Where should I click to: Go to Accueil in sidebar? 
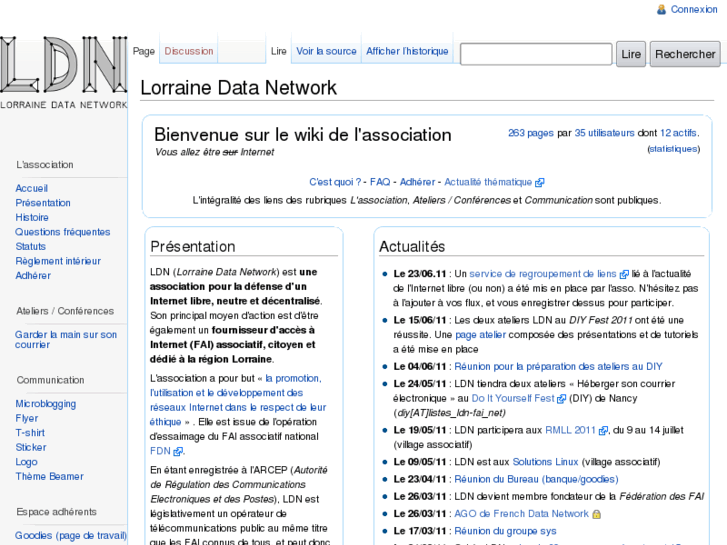pyautogui.click(x=32, y=188)
